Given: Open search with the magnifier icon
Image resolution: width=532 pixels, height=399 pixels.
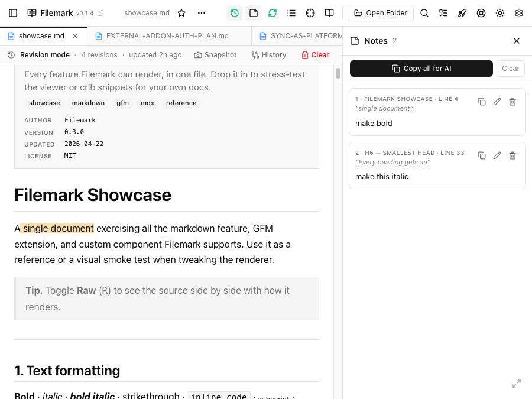Looking at the screenshot, I should pos(424,13).
